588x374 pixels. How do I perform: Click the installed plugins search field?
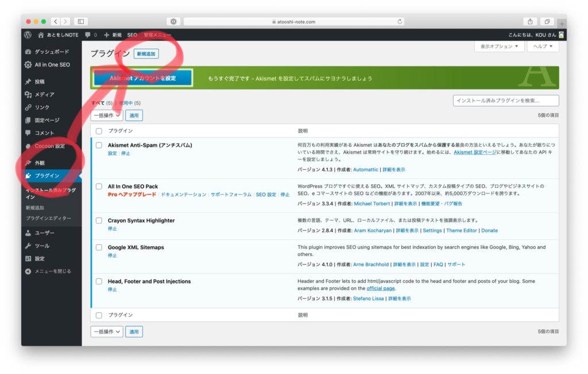click(505, 101)
